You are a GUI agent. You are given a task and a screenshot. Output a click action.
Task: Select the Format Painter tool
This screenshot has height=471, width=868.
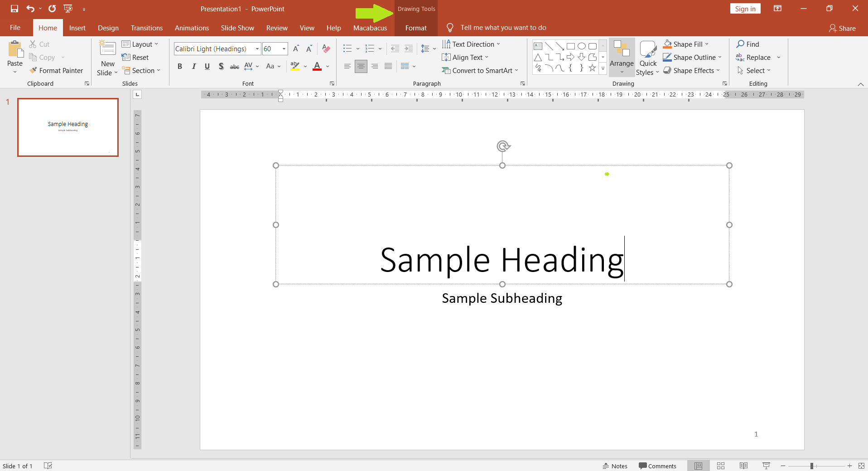point(56,70)
